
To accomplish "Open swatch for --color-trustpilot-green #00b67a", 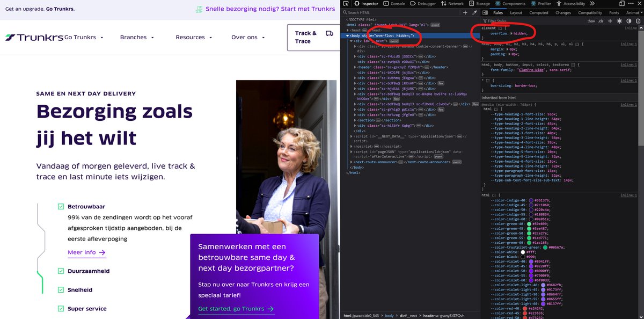I will pyautogui.click(x=546, y=247).
